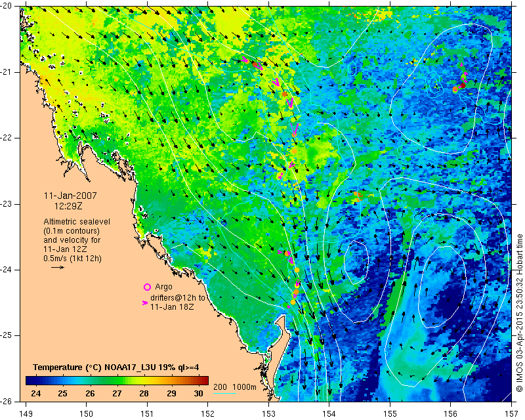Click the latitude axis label -26

(x=6, y=402)
